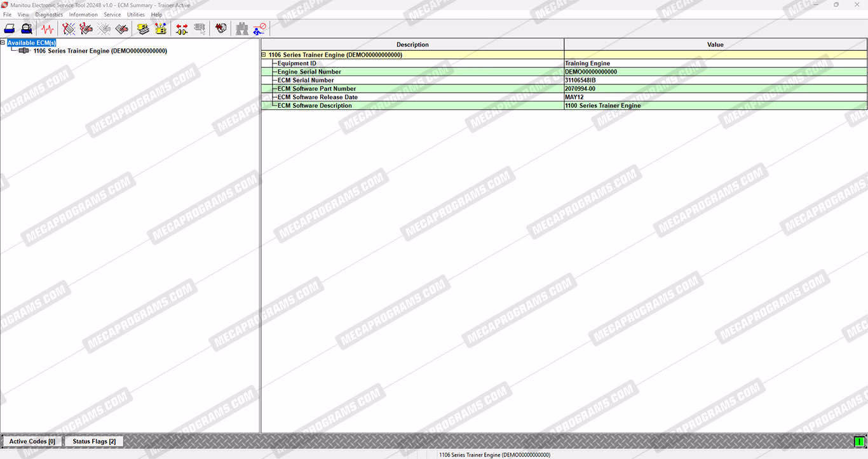Click the Logged Event Codes icon
Image resolution: width=868 pixels, height=459 pixels.
click(x=122, y=29)
